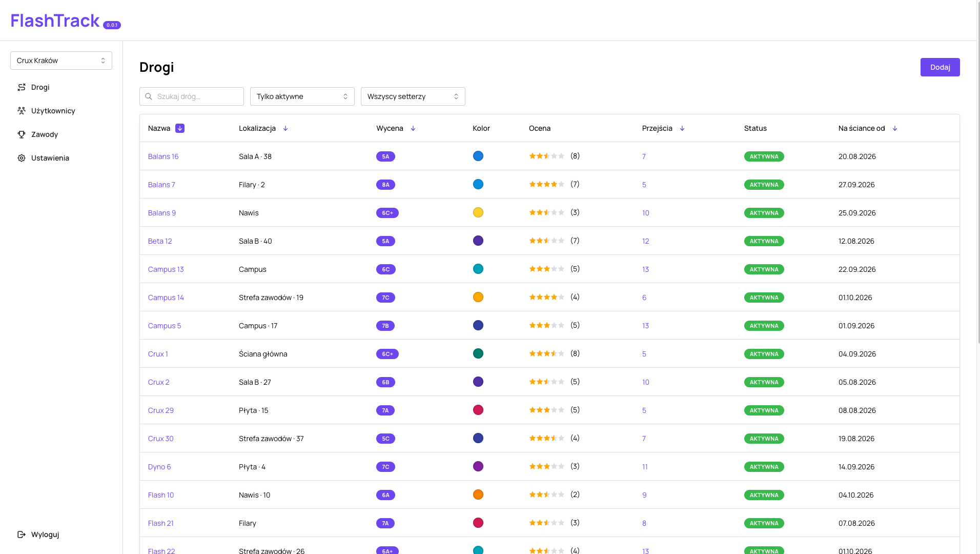980x554 pixels.
Task: Click the Drogi routes icon in sidebar
Action: [22, 87]
